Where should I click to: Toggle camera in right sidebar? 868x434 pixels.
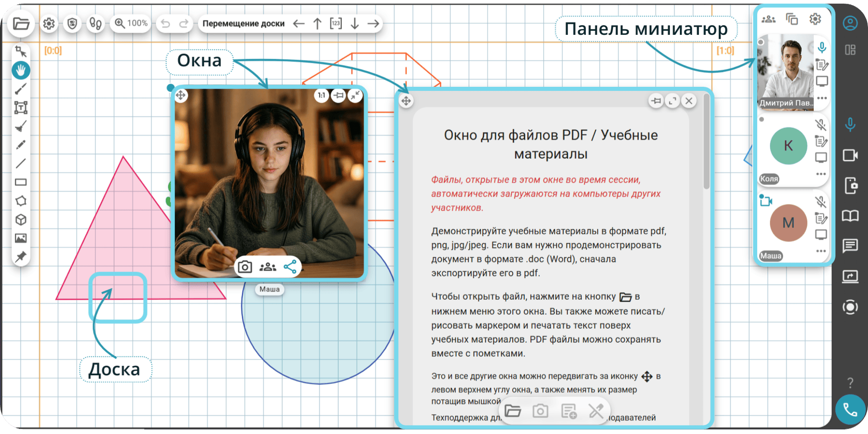(850, 156)
